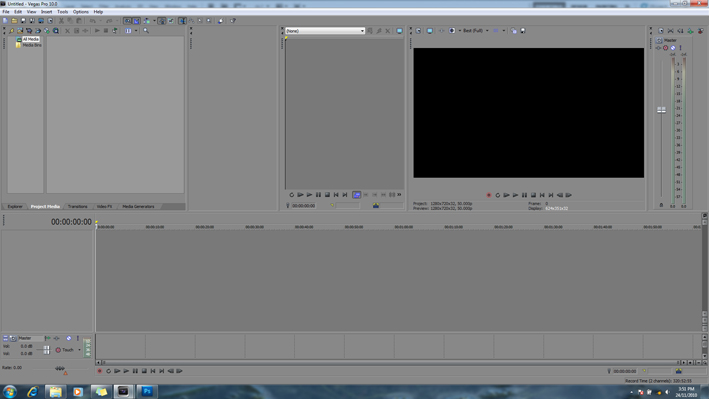Toggle Automatic Crossfades button
This screenshot has width=709, height=399.
tap(136, 21)
